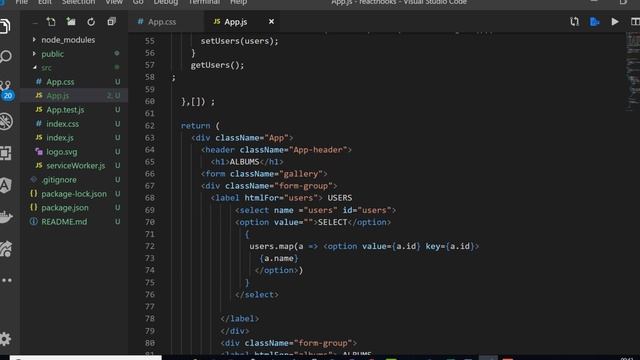Open the Extensions view in activity bar
Screen dimensions: 640x360
pos(6,153)
